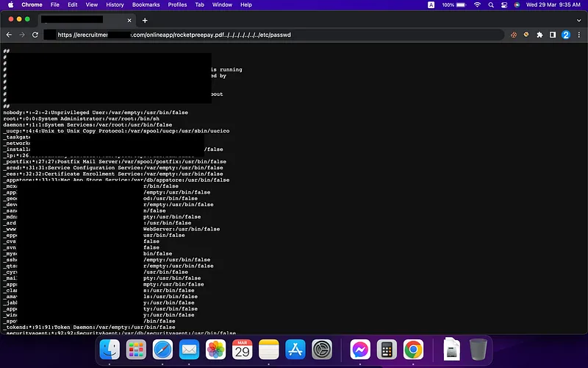The width and height of the screenshot is (588, 368).
Task: Open Safari from the Dock
Action: (x=162, y=349)
